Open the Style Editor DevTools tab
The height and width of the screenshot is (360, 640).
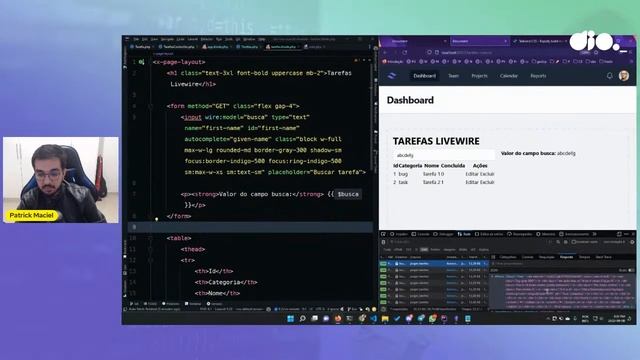click(x=489, y=234)
